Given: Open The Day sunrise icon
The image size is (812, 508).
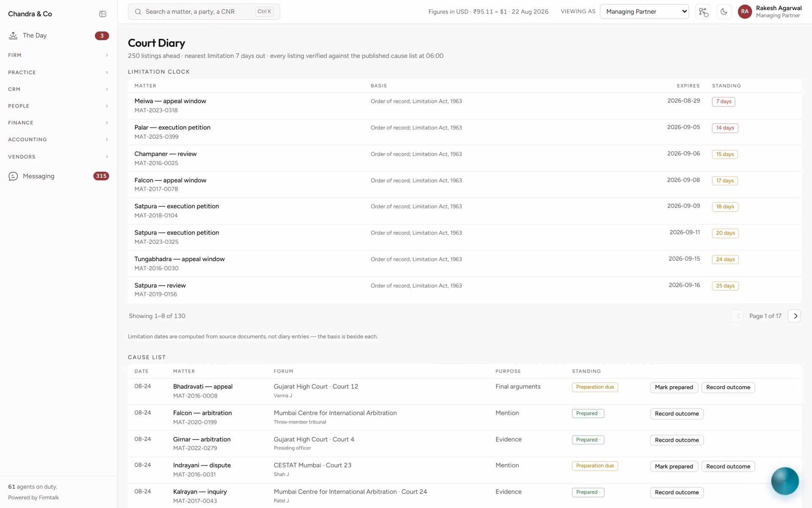Looking at the screenshot, I should click(x=13, y=36).
